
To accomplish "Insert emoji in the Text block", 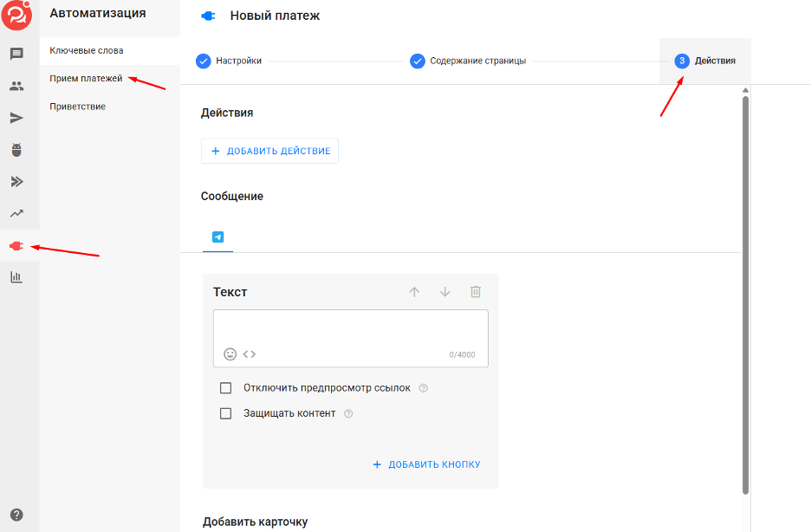I will 230,354.
